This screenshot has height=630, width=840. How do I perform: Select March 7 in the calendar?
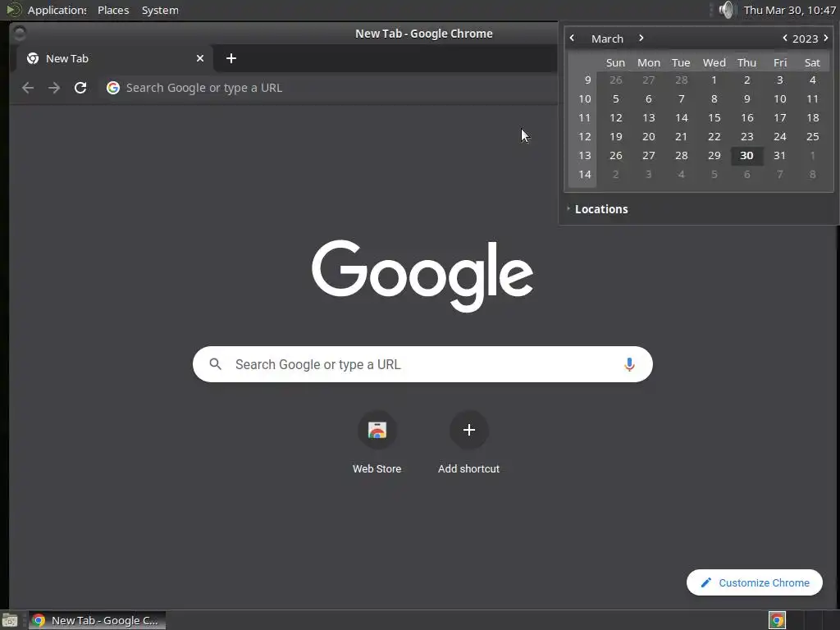(x=682, y=99)
